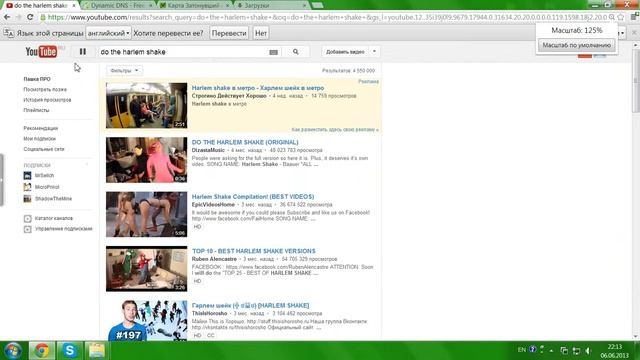640x360 pixels.
Task: Open EpicVideosHome channel link
Action: coord(213,204)
